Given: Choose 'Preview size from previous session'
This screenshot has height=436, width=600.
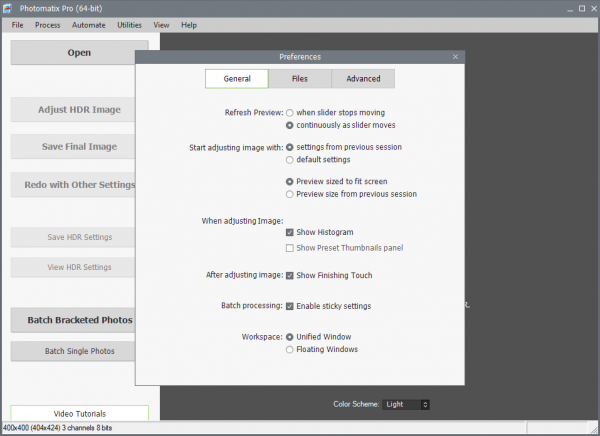Looking at the screenshot, I should pos(290,194).
